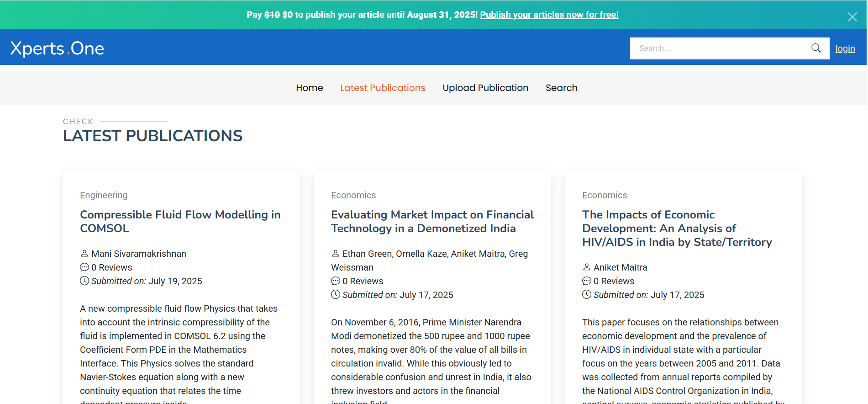Click the magnifying glass search icon
This screenshot has height=404, width=868.
point(815,48)
